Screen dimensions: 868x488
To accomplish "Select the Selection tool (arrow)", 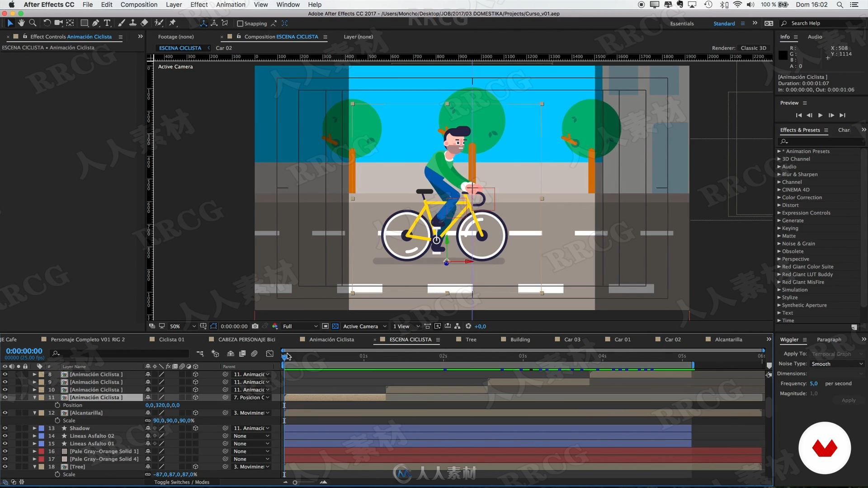I will (x=9, y=23).
